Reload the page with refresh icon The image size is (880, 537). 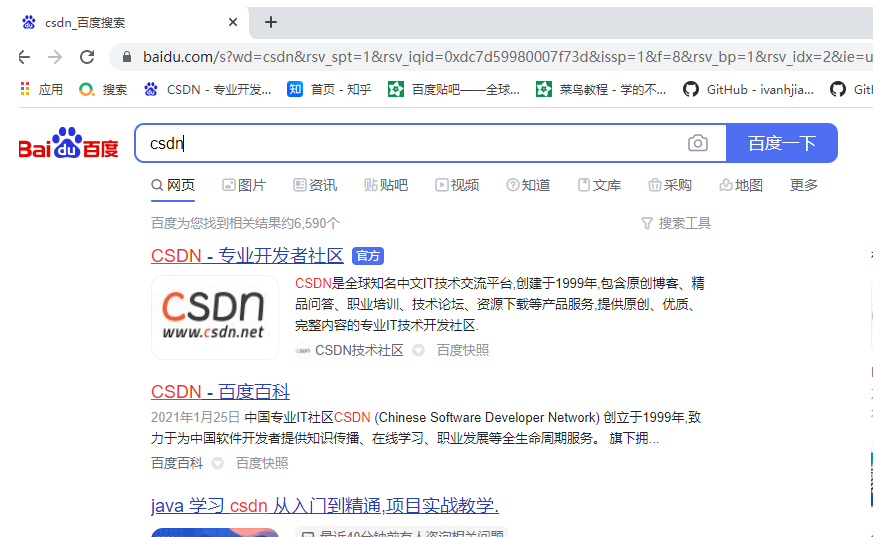87,57
